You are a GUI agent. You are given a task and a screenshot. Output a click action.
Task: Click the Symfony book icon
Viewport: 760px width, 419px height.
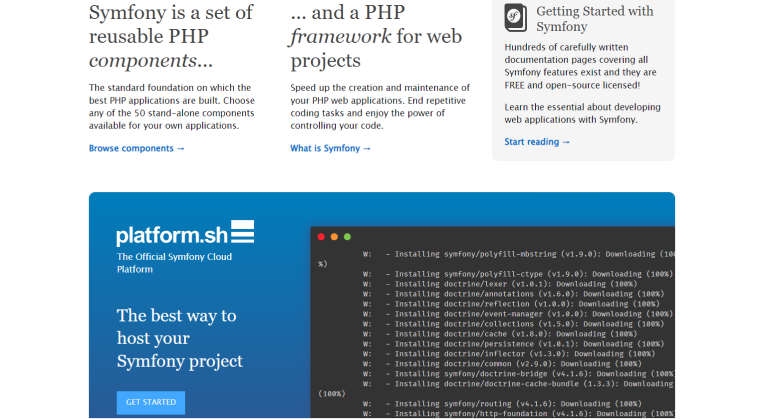[x=516, y=18]
